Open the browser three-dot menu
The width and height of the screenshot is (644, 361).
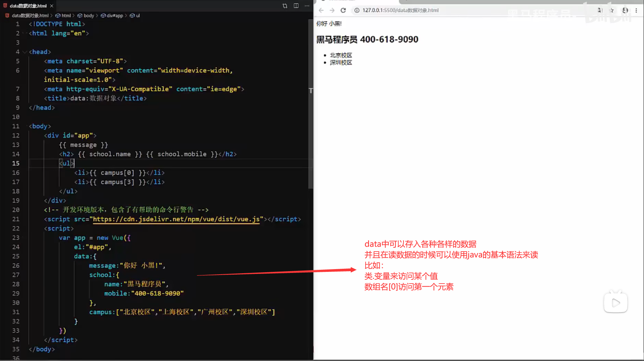click(636, 10)
